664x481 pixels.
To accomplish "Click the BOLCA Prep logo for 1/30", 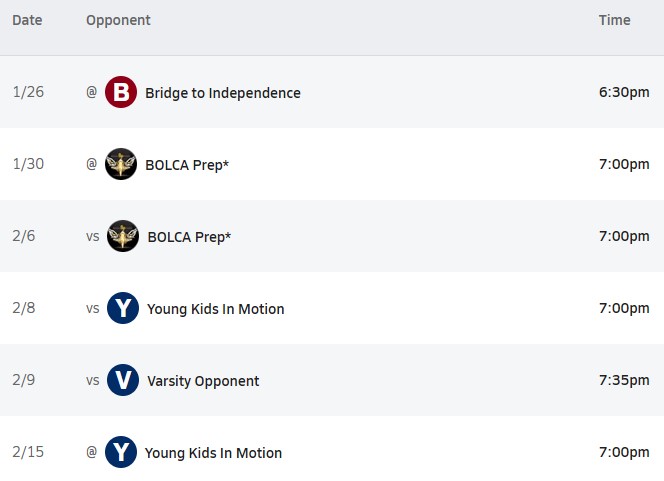I will pyautogui.click(x=121, y=165).
